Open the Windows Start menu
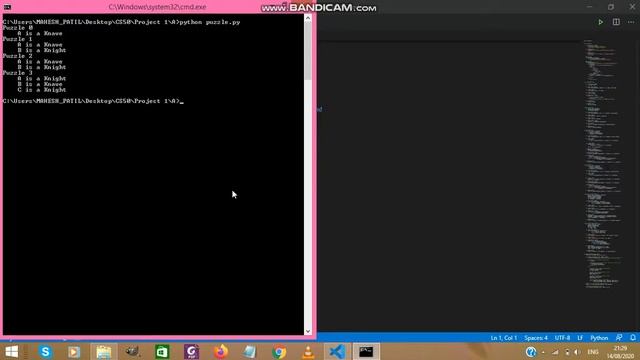640x360 pixels. point(11,351)
